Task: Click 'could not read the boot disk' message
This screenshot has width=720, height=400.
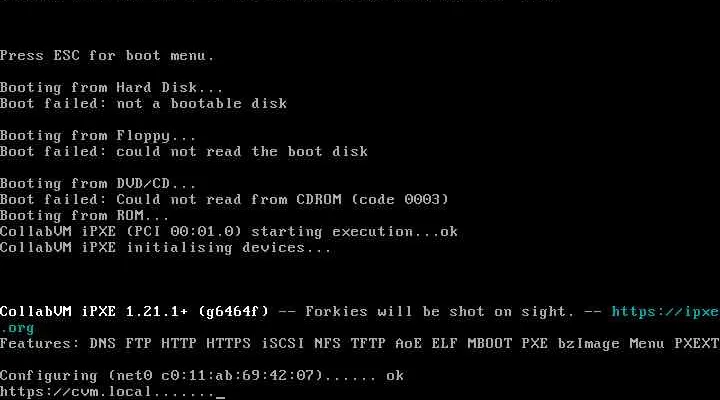Action: (242, 152)
